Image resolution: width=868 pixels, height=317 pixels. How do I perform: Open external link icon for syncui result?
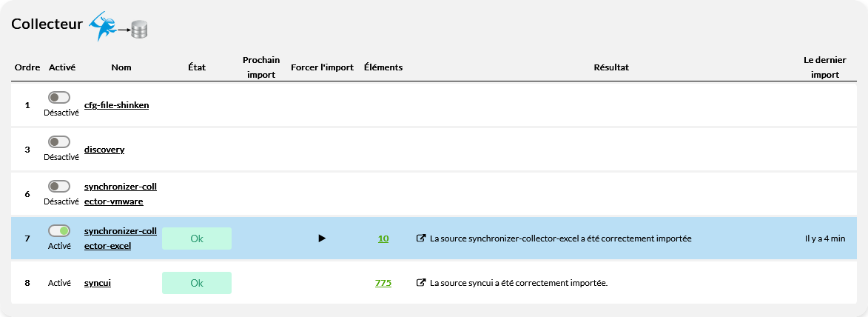tap(422, 283)
